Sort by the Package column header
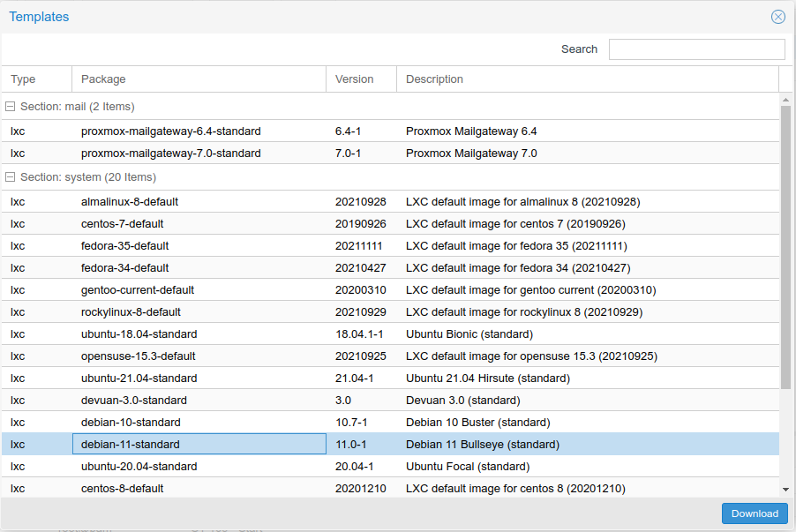 [x=199, y=79]
